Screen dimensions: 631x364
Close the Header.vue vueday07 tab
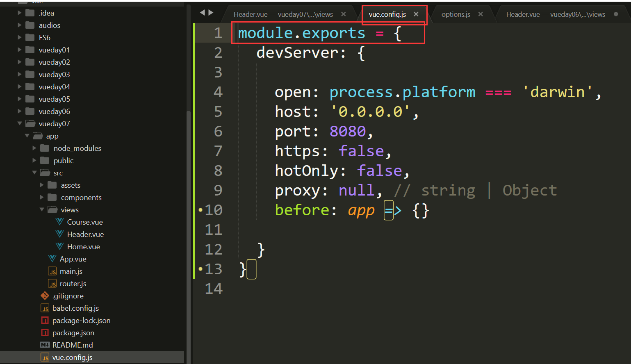click(x=344, y=14)
